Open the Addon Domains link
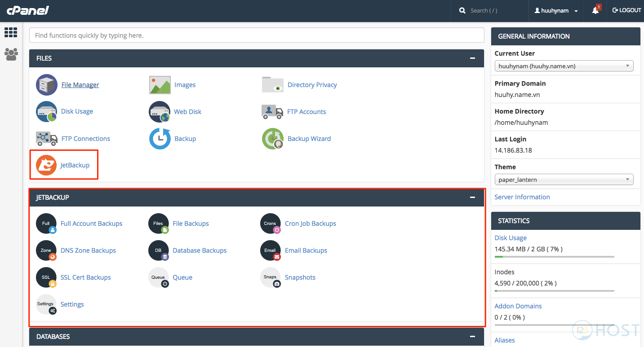The height and width of the screenshot is (347, 644). coord(518,306)
